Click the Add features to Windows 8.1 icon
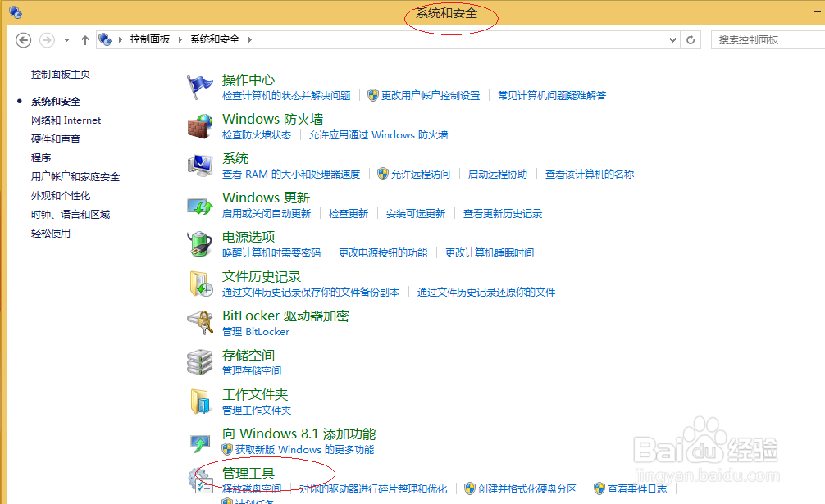The image size is (825, 504). pos(200,443)
